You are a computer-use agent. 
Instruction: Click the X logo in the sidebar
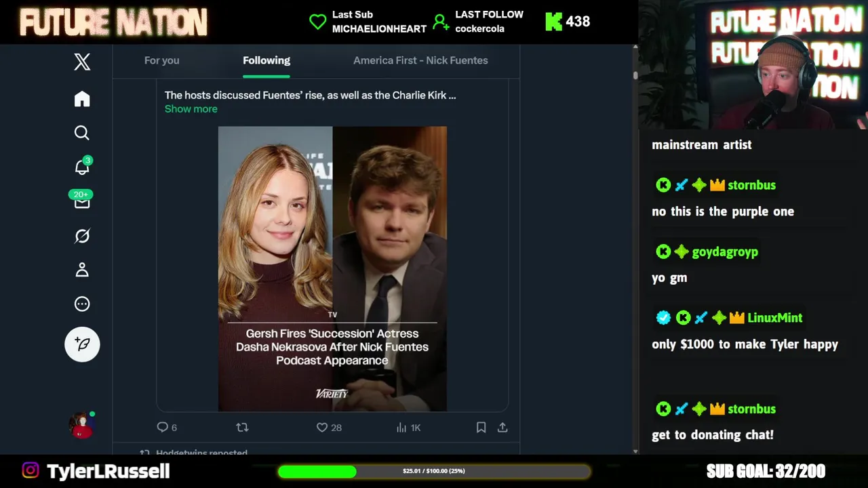tap(82, 62)
